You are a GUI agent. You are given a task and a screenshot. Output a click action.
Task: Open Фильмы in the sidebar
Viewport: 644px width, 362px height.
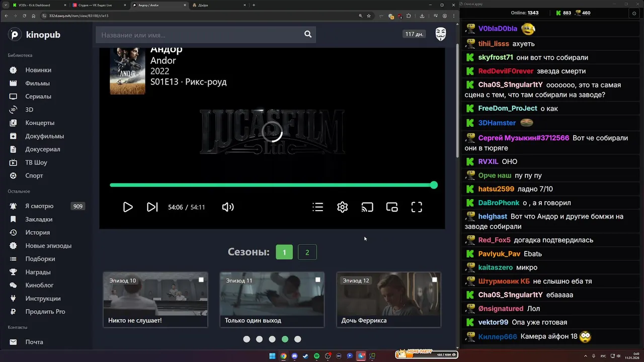coord(37,83)
